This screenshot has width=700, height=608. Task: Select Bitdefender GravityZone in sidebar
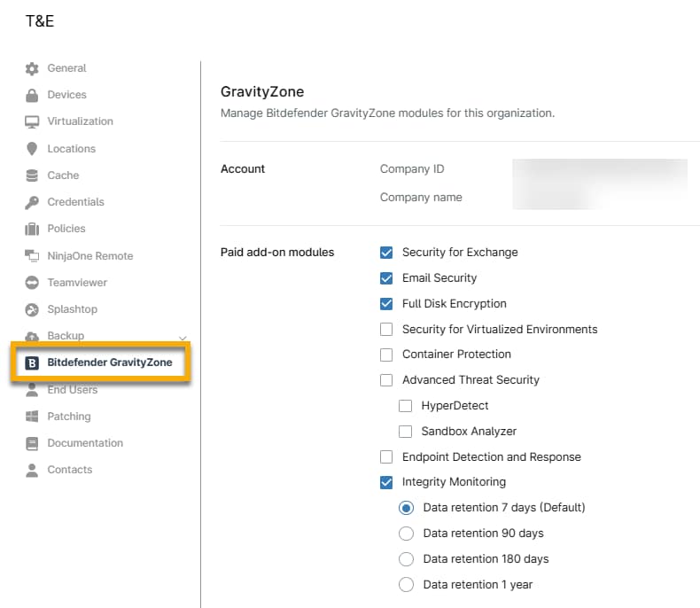click(109, 362)
